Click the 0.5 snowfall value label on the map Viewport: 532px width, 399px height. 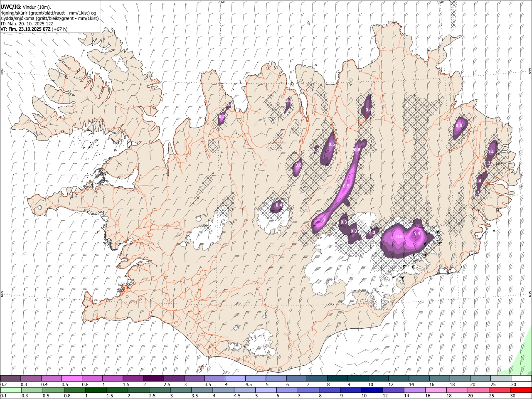(332, 144)
